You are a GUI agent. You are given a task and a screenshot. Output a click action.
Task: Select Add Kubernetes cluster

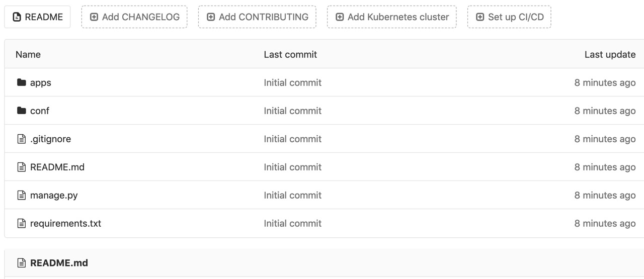tap(392, 17)
